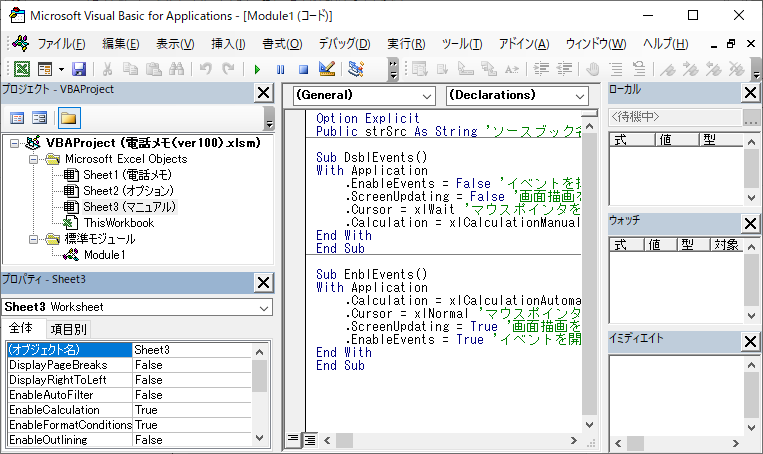Click the Paste clipboard icon
This screenshot has width=763, height=454.
(x=154, y=69)
